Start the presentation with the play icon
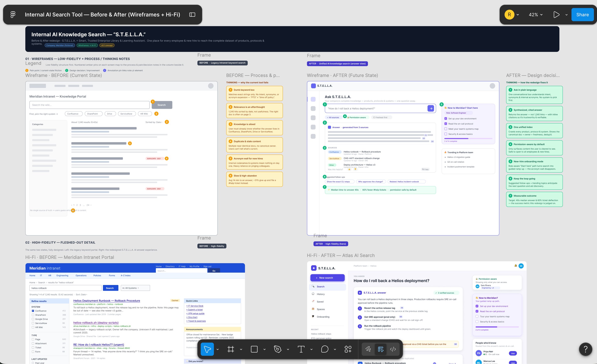597x364 pixels. 556,15
